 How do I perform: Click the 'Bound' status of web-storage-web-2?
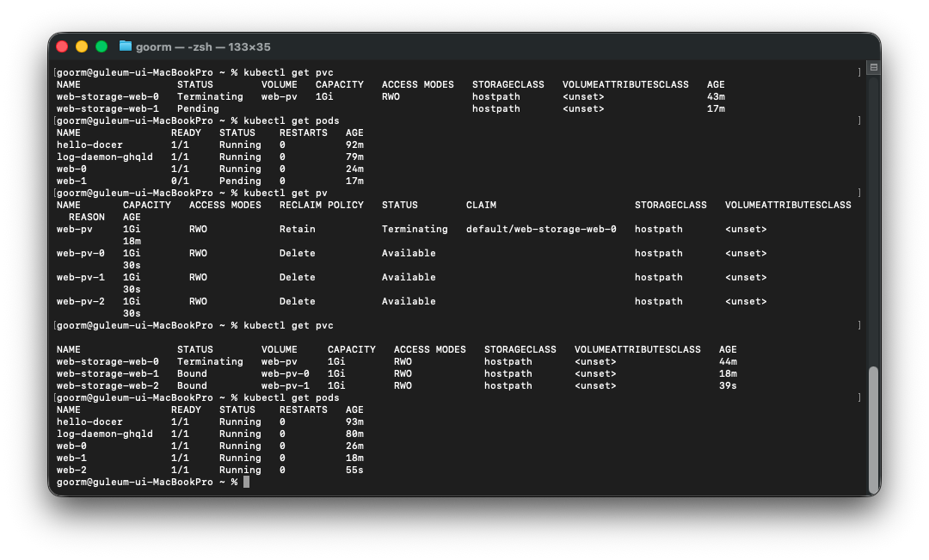(192, 385)
